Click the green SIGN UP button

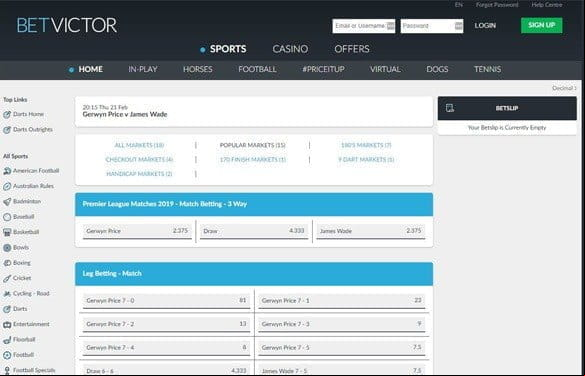(x=542, y=25)
